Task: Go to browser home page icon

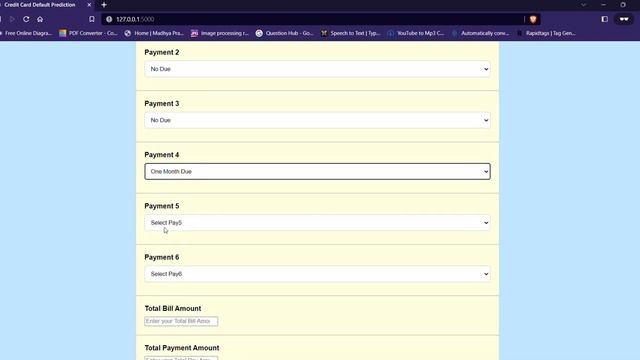Action: (40, 19)
